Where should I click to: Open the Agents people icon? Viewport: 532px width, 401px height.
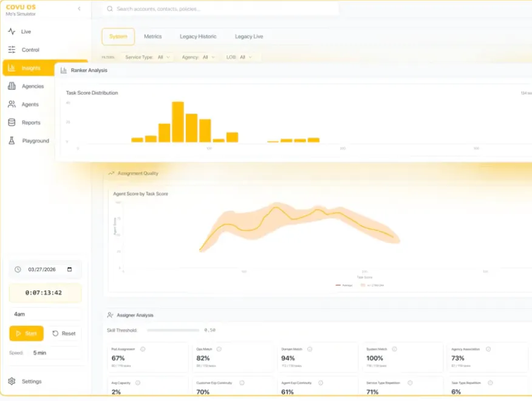coord(12,105)
